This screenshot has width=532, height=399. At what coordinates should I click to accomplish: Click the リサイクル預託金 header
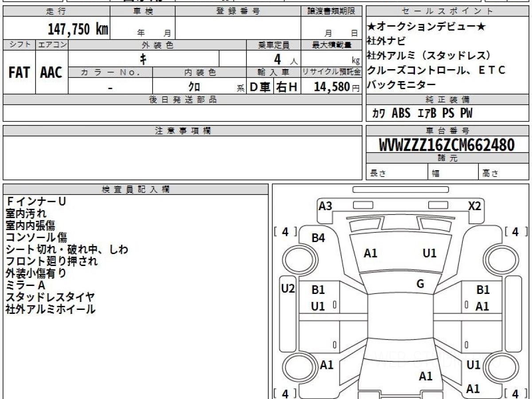(331, 72)
